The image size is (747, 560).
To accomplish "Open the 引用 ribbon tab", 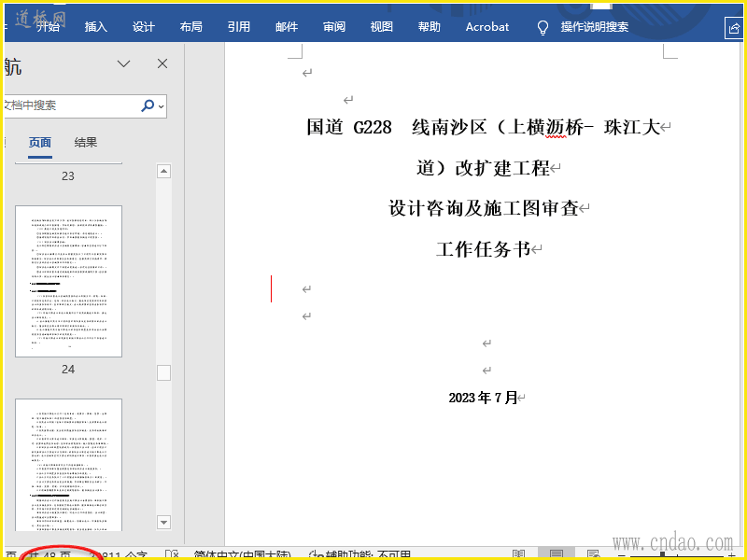I will coord(239,27).
